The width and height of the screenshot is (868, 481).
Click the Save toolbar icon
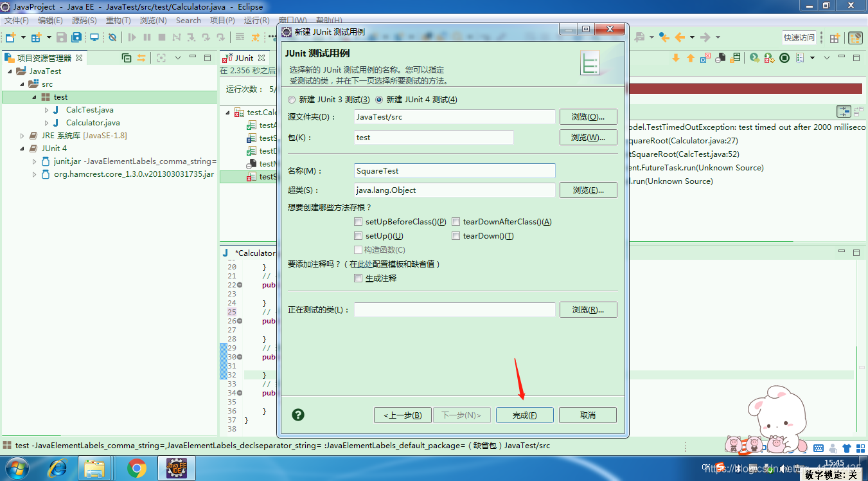(x=62, y=37)
